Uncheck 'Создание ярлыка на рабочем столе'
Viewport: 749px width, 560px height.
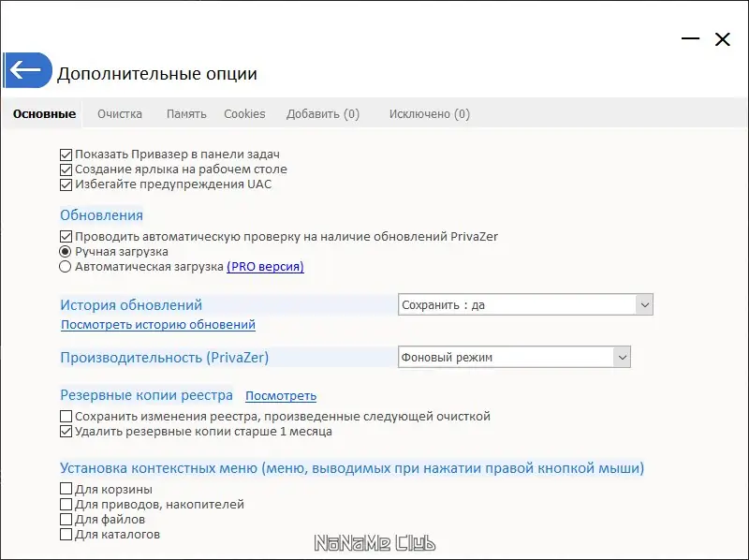pos(66,169)
